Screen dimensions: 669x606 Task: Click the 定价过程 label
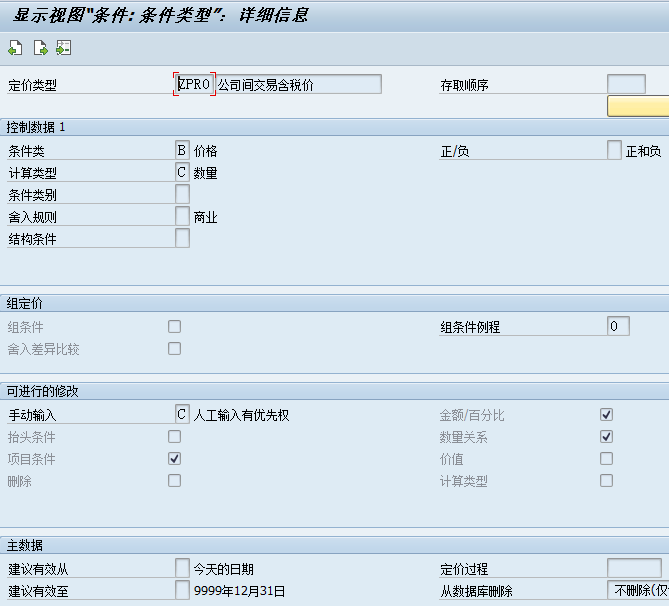tap(464, 569)
